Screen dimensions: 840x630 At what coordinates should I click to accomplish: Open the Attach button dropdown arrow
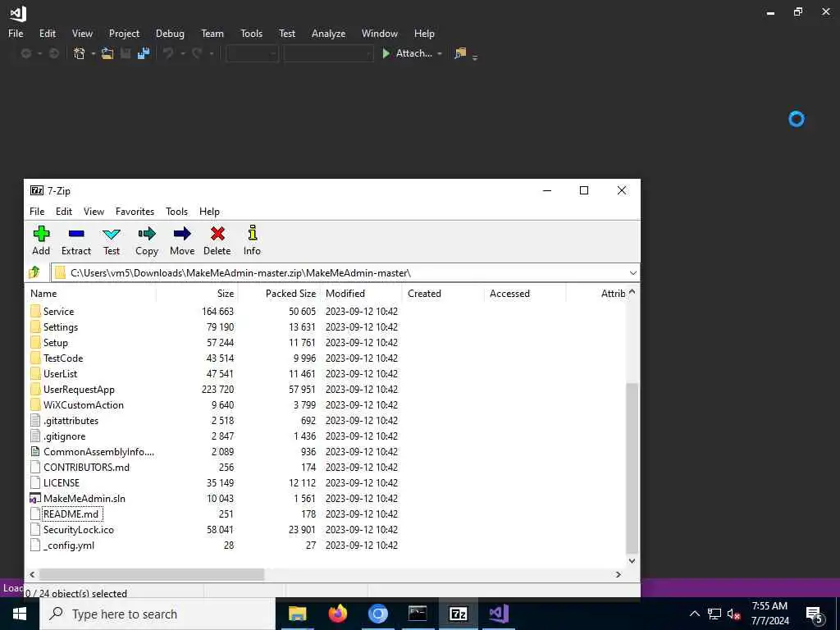click(440, 53)
